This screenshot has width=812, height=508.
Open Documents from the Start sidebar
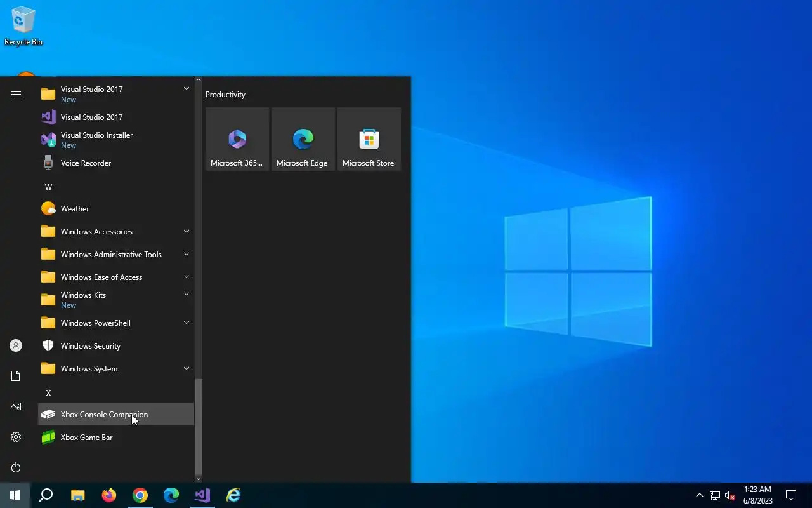pos(16,376)
